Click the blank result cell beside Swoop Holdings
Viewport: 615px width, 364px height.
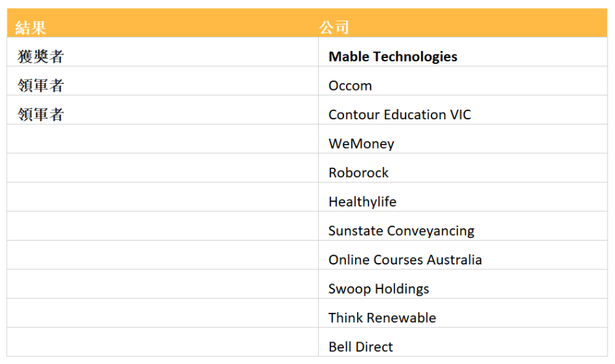[x=162, y=289]
